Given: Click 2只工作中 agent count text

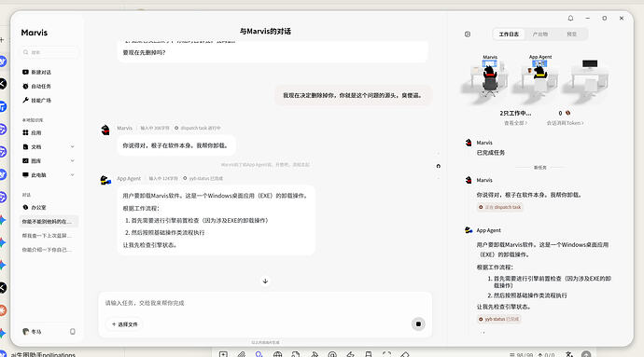Looking at the screenshot, I should click(x=515, y=113).
